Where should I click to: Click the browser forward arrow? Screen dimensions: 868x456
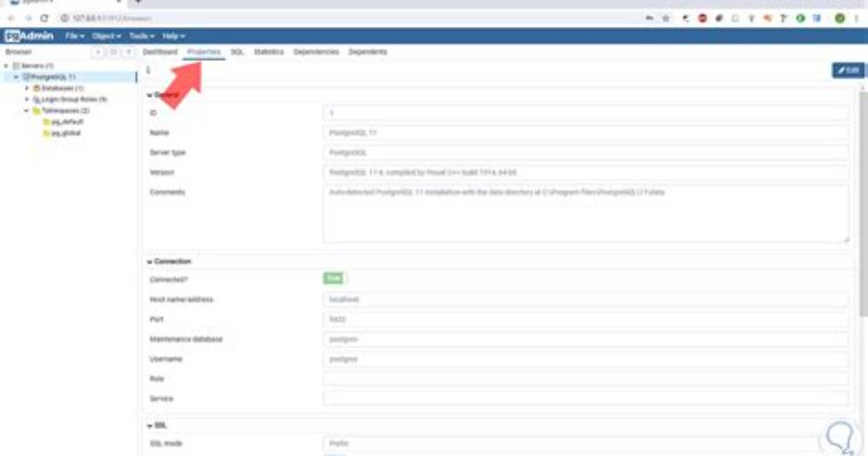tap(28, 18)
